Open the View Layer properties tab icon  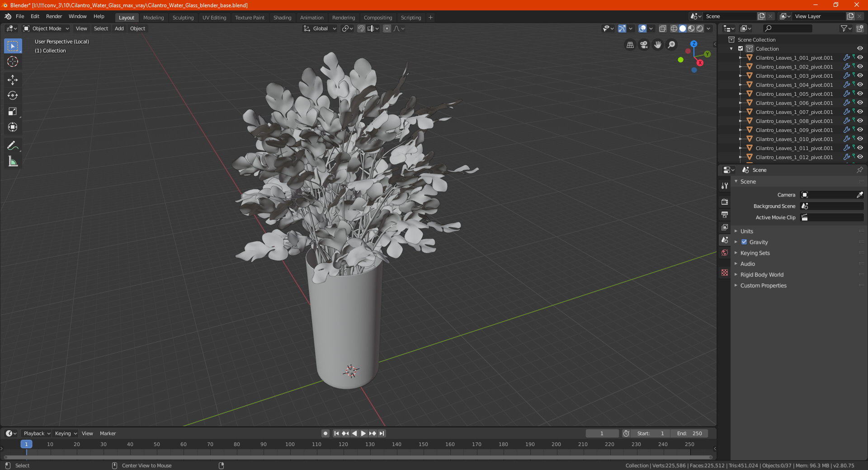coord(725,227)
